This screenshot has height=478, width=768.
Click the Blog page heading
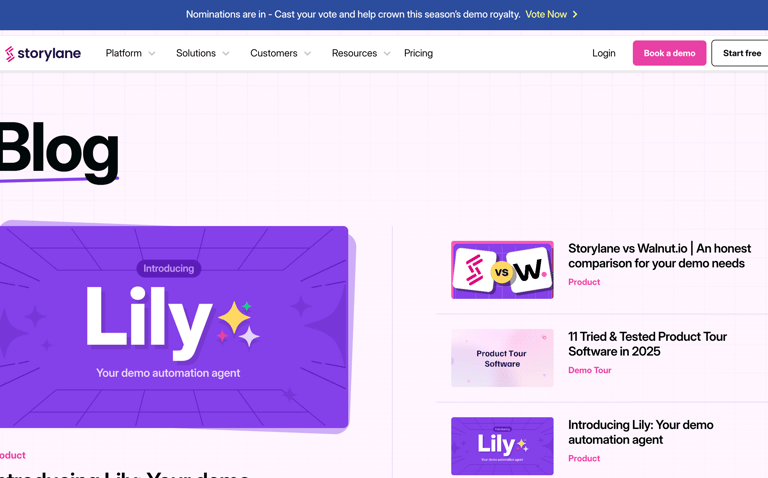[59, 152]
